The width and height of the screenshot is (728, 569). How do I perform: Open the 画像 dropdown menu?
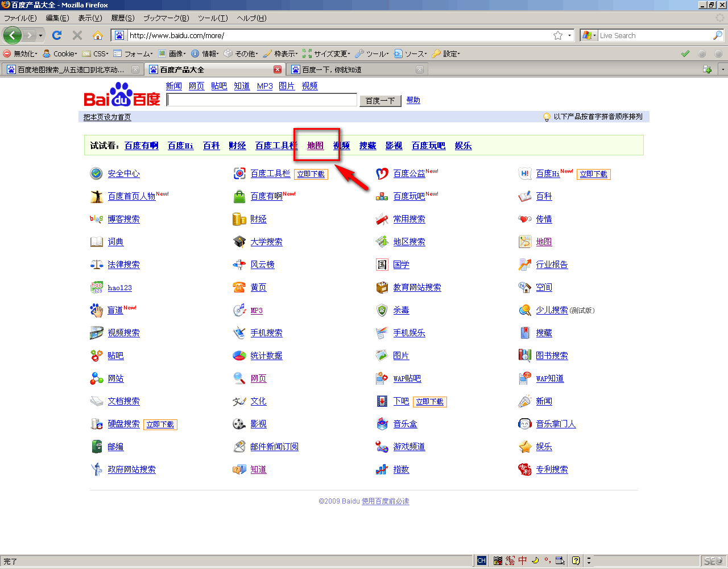pyautogui.click(x=172, y=53)
